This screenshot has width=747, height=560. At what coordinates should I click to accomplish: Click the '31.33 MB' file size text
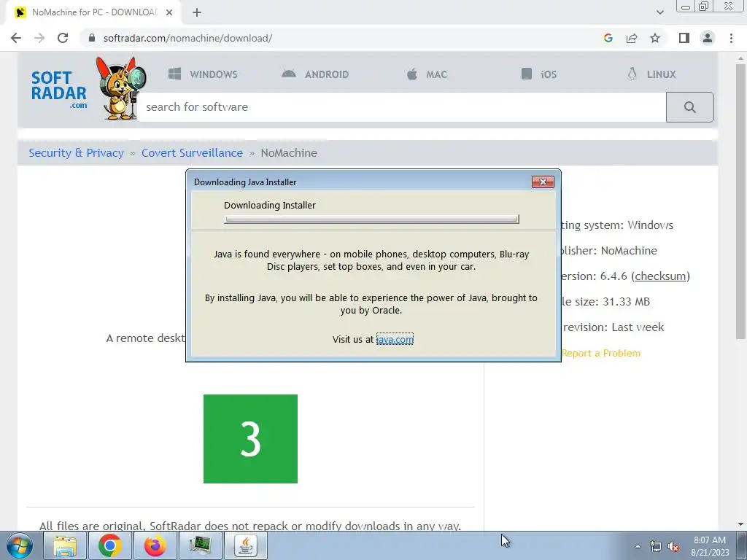tap(626, 301)
